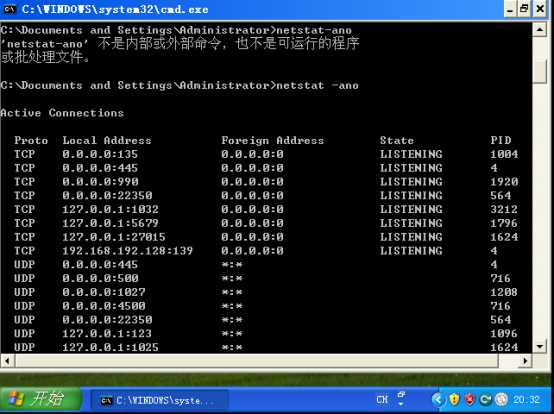Click the failed command netstat-ano on first line
Screen dimensions: 554x414
(314, 30)
